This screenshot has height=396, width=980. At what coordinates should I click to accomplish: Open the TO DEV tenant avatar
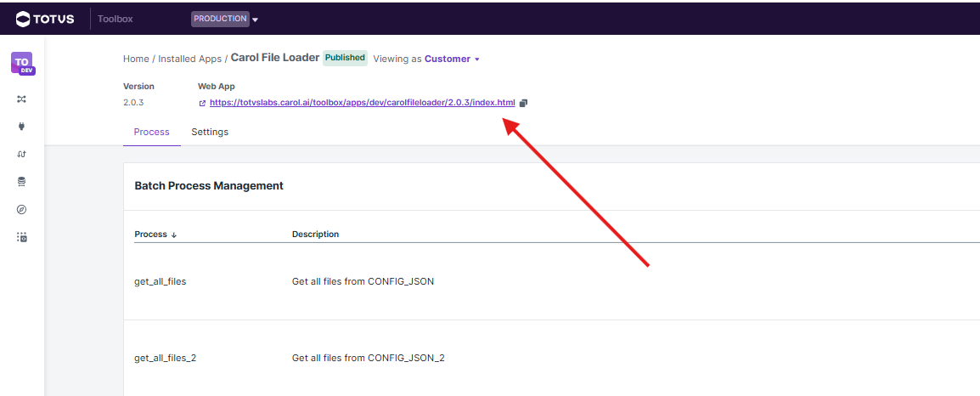click(22, 64)
